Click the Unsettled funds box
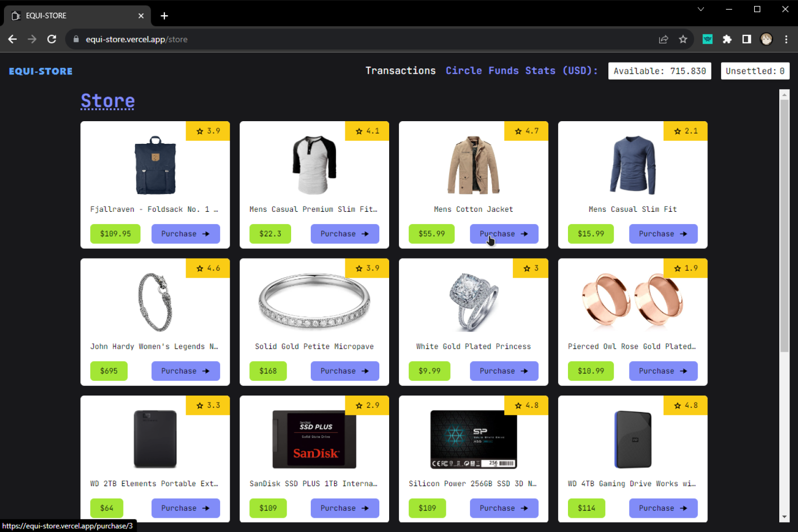The height and width of the screenshot is (532, 798). click(755, 71)
